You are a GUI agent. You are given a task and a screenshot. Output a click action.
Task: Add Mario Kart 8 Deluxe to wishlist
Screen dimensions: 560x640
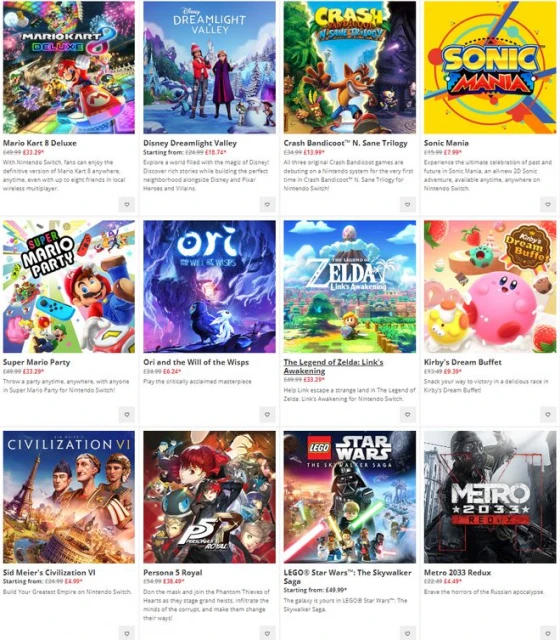pyautogui.click(x=127, y=204)
